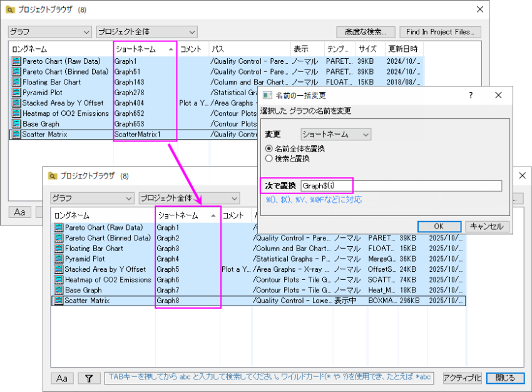
Task: Click the graph icon of the Graph1 row in front browser
Action: pos(59,228)
